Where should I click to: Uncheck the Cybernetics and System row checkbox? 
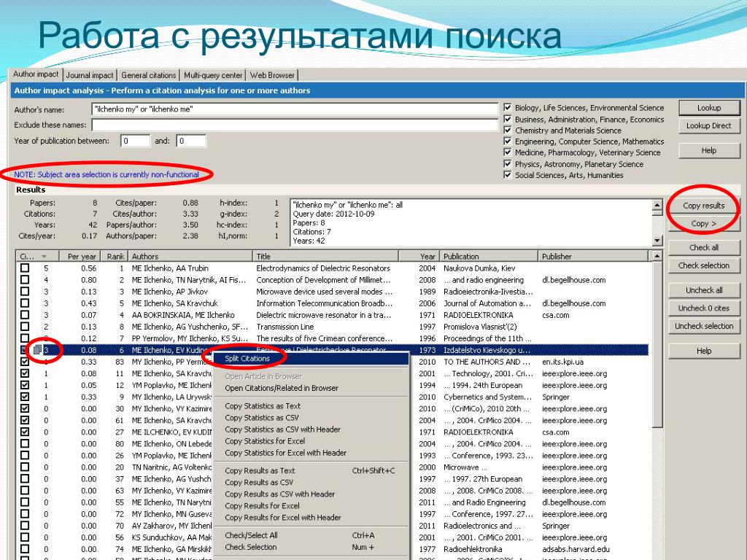[25, 397]
